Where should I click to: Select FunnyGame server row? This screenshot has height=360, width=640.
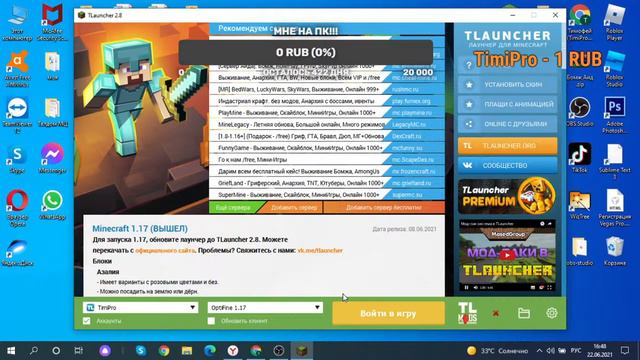(327, 148)
